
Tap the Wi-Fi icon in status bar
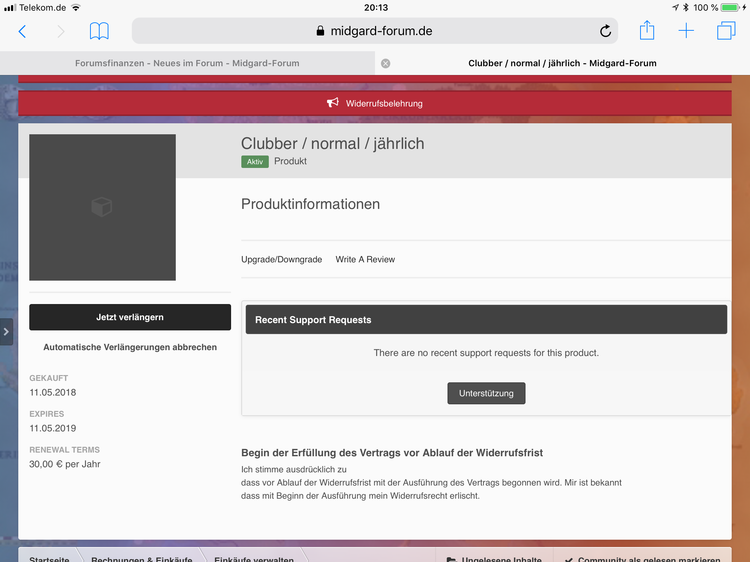[76, 8]
